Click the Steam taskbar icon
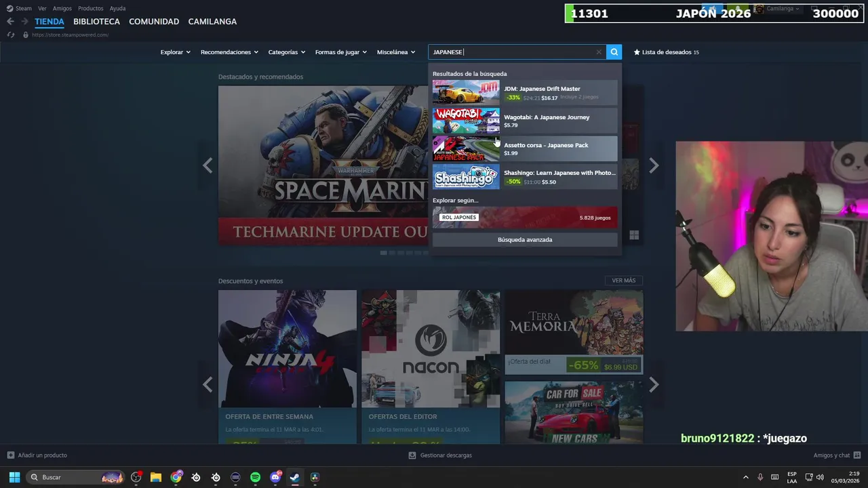 [295, 477]
